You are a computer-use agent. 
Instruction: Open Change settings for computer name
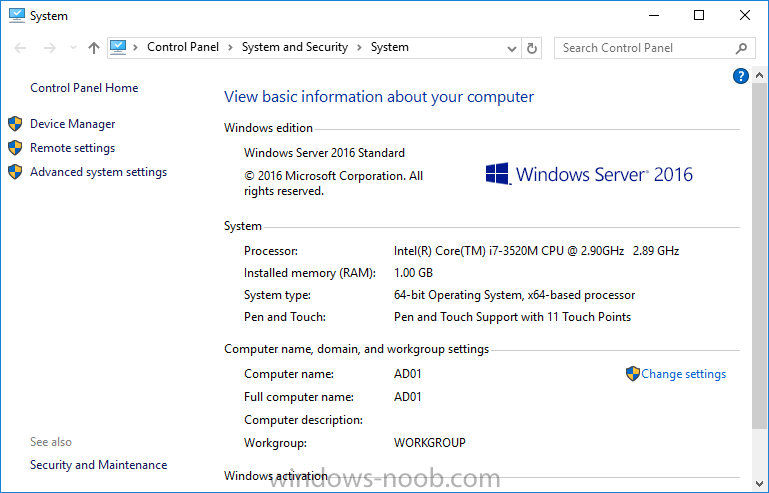[683, 374]
